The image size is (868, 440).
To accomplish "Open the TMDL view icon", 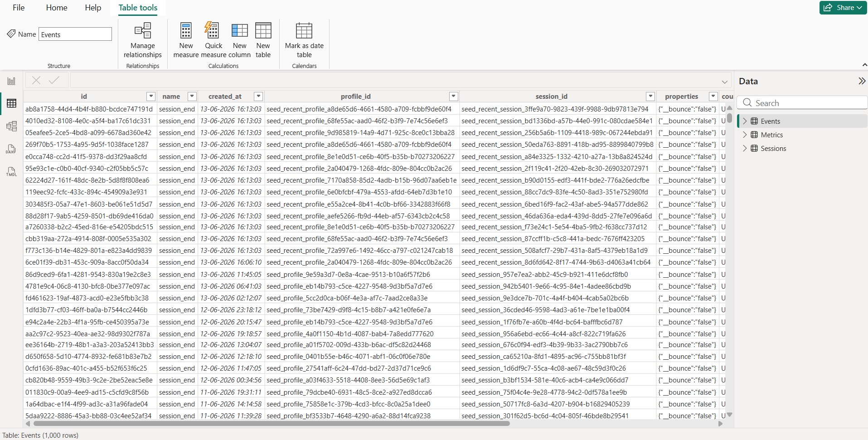I will tap(11, 172).
